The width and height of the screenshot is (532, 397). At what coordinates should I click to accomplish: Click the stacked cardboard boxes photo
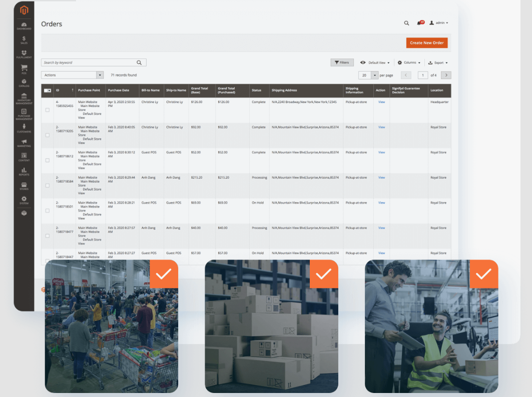271,326
